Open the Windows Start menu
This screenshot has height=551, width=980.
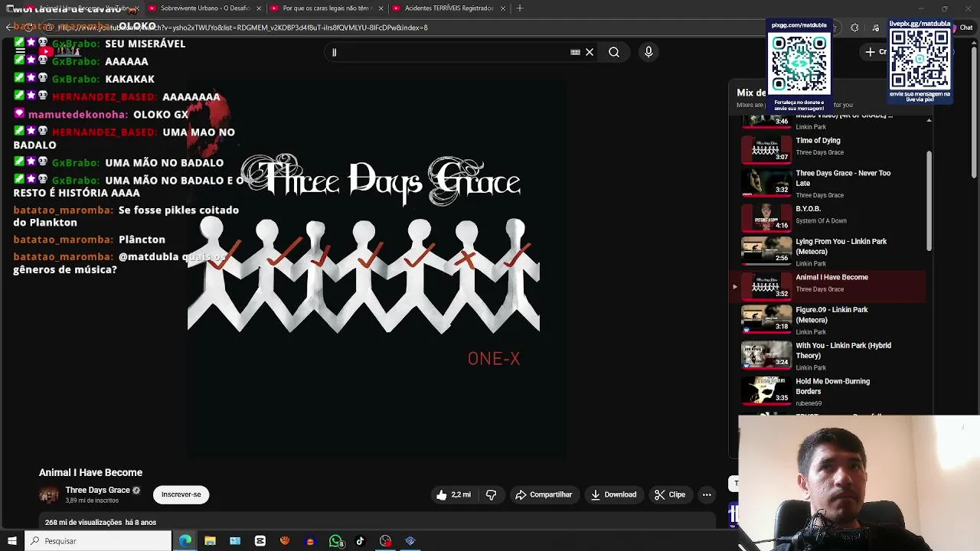click(x=11, y=541)
